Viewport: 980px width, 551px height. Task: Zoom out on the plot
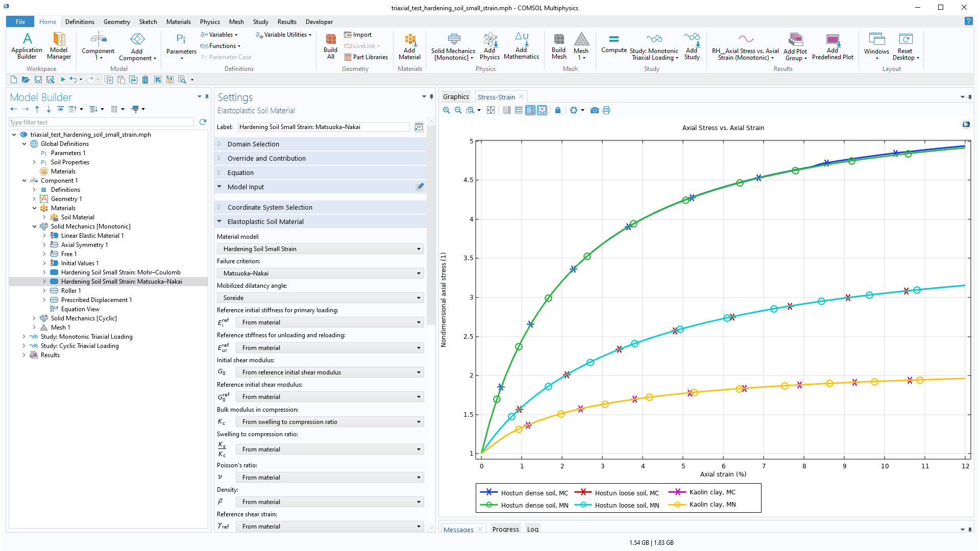point(458,110)
